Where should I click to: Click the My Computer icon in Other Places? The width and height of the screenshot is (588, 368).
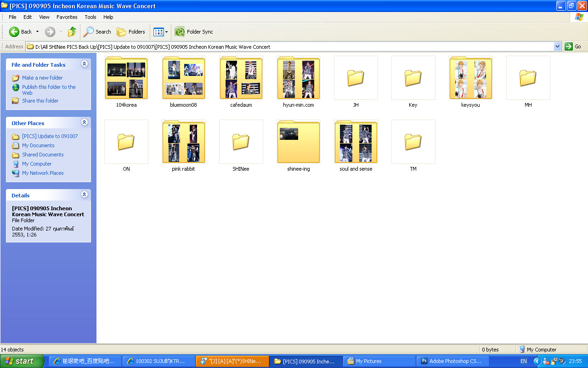[x=16, y=164]
